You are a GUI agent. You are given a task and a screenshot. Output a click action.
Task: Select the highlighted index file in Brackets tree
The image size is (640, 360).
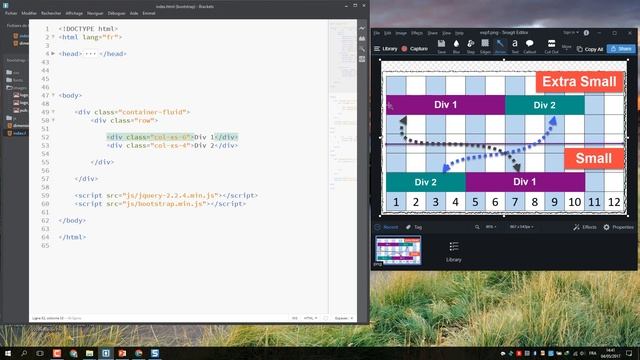[16, 133]
